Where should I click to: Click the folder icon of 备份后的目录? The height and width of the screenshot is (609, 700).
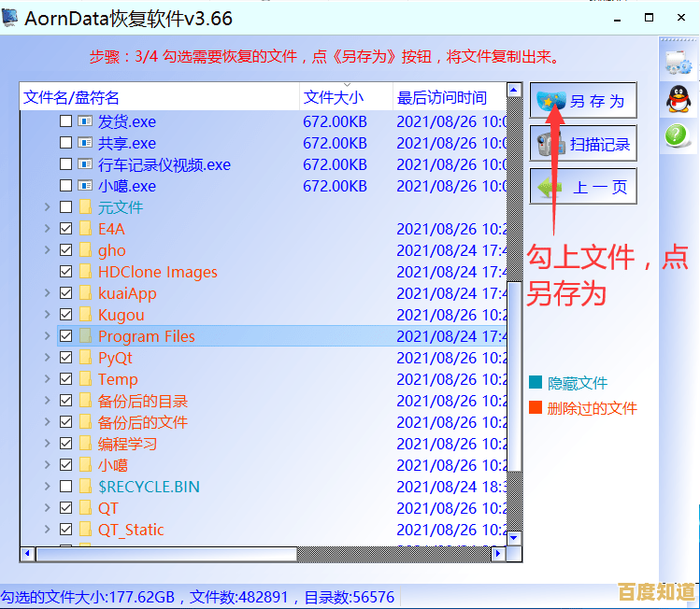coord(85,400)
